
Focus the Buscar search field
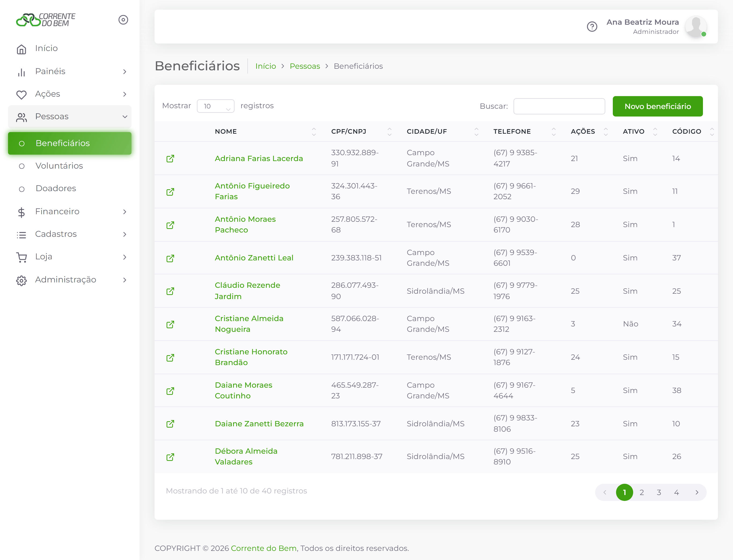pyautogui.click(x=559, y=106)
